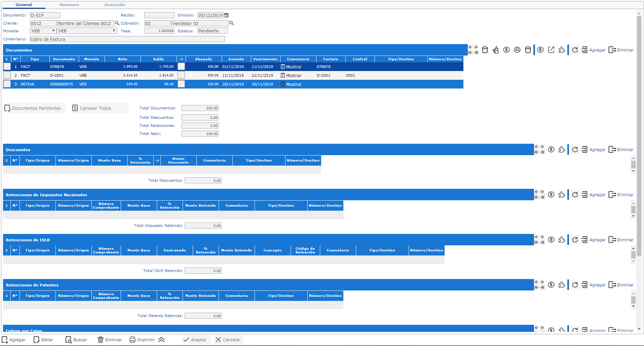
Task: Click the Retenciones de ISLR grid scrollbar up arrow
Action: 633,248
